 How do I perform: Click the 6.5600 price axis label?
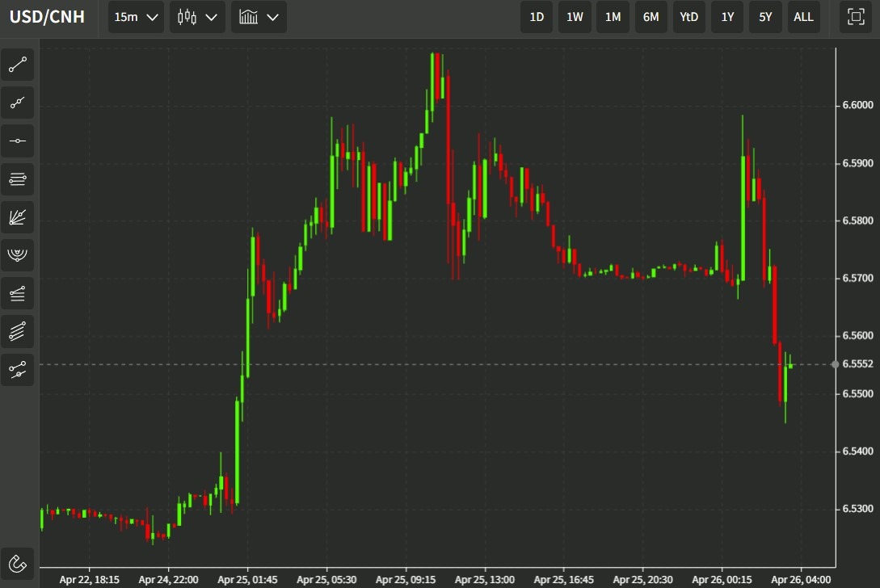click(x=857, y=335)
